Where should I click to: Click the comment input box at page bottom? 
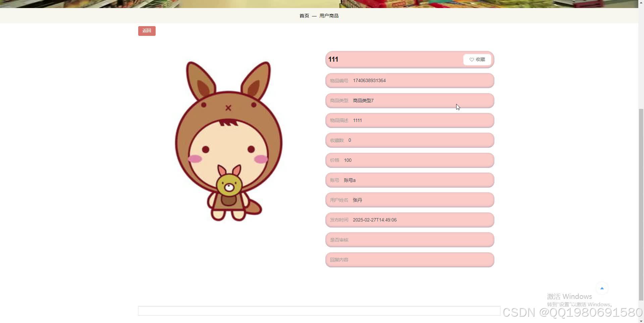[319, 311]
